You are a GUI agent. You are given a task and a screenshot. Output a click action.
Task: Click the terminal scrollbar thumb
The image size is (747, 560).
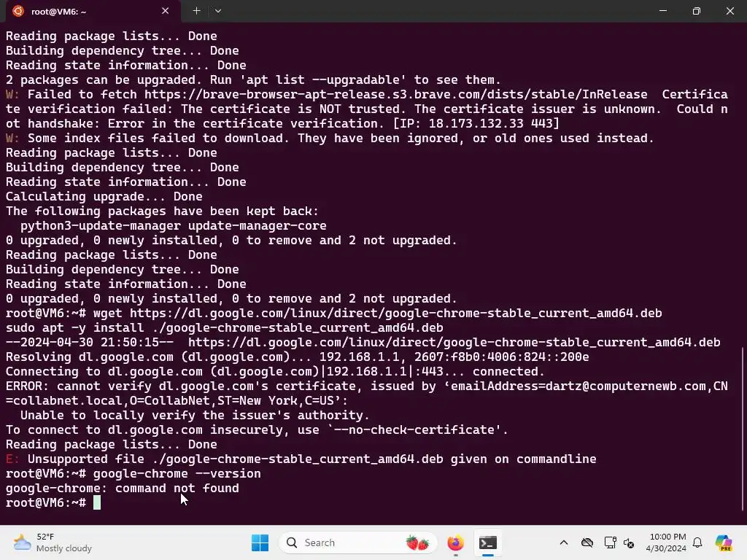(x=743, y=429)
